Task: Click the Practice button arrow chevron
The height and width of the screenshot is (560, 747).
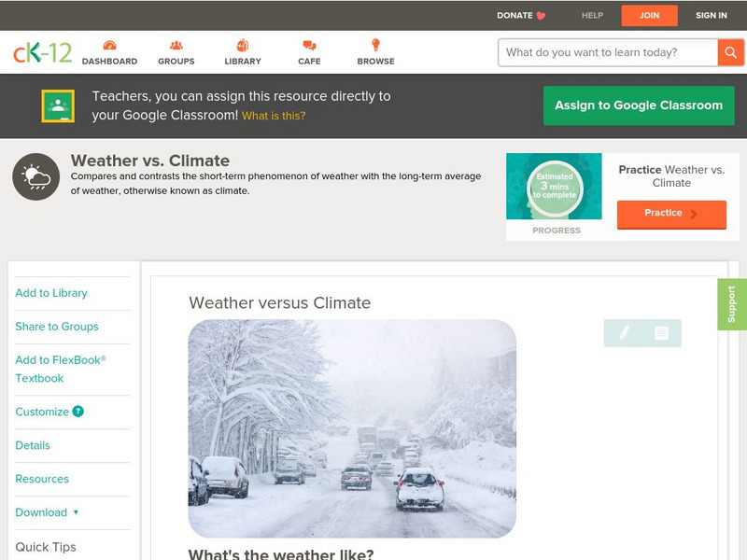Action: pos(694,214)
